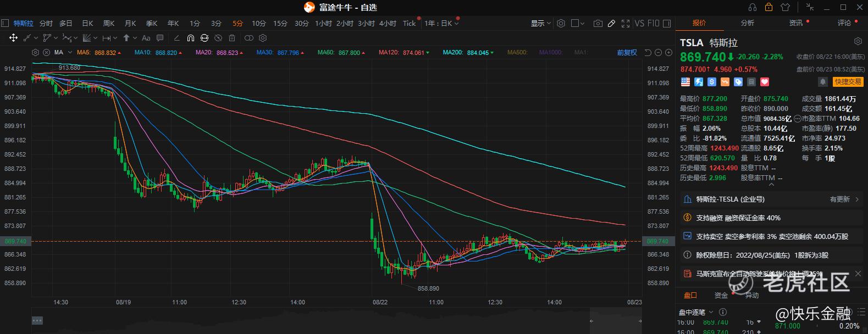Select the up-arrow marker tool

pyautogui.click(x=126, y=38)
